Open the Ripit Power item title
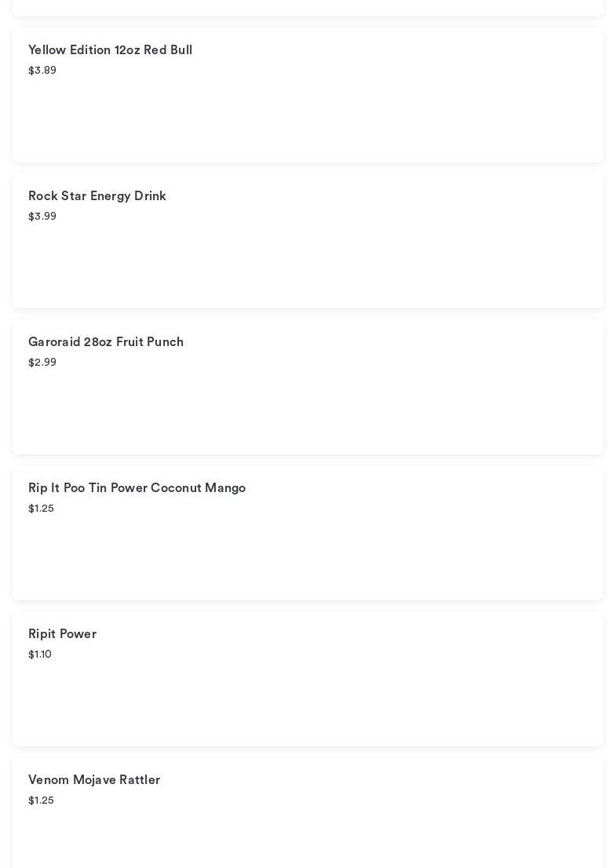616x868 pixels. 62,634
